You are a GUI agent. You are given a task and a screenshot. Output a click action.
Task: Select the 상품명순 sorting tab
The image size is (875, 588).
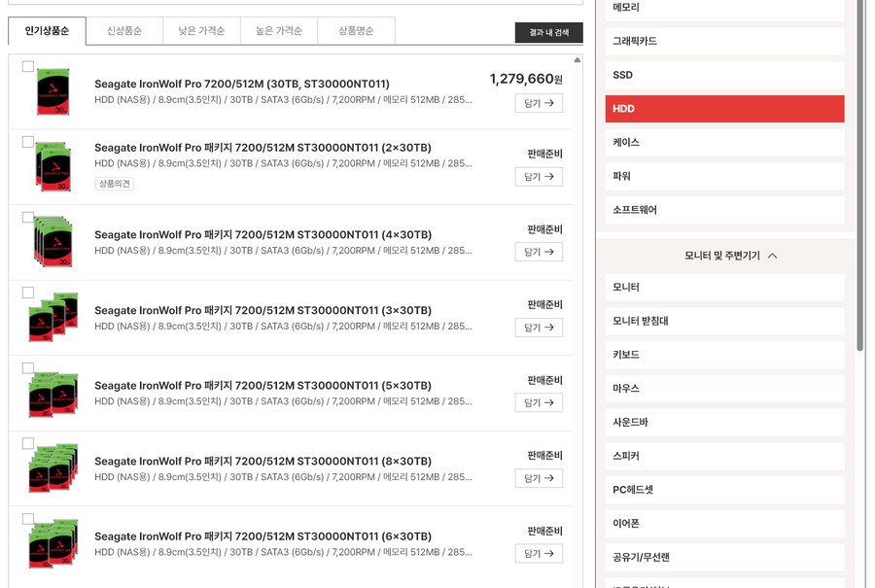356,30
